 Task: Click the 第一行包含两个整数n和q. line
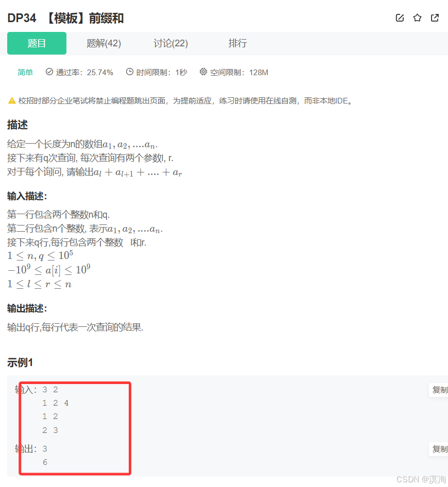pos(58,214)
